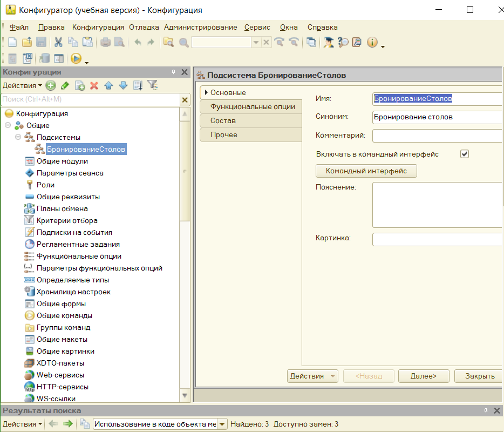The height and width of the screenshot is (432, 504).
Task: Open the Конфигурация menu in menu bar
Action: click(98, 27)
